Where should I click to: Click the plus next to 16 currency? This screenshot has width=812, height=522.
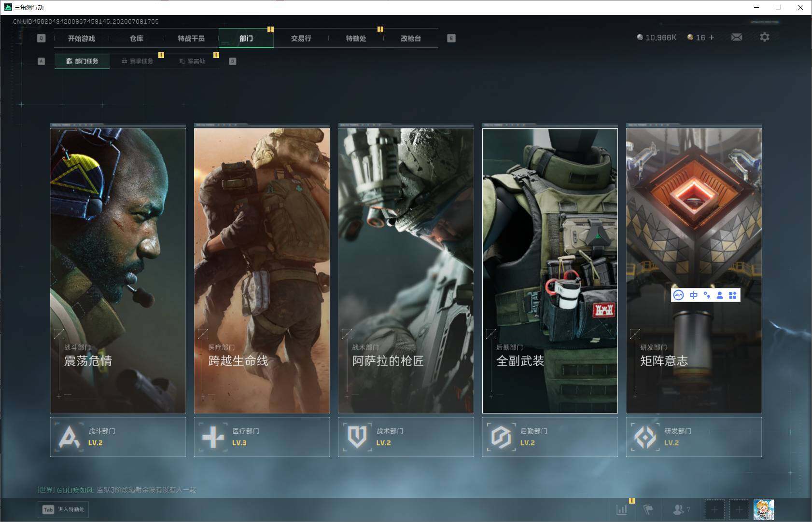711,37
